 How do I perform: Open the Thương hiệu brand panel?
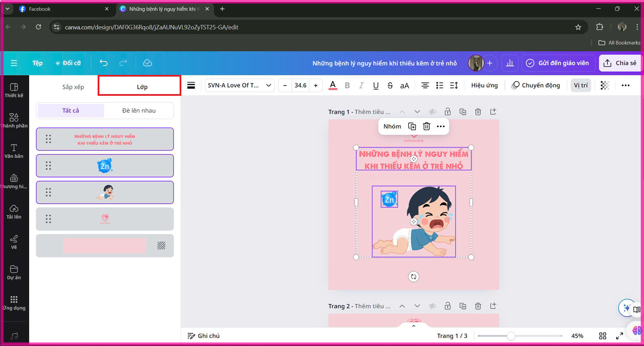pyautogui.click(x=14, y=181)
